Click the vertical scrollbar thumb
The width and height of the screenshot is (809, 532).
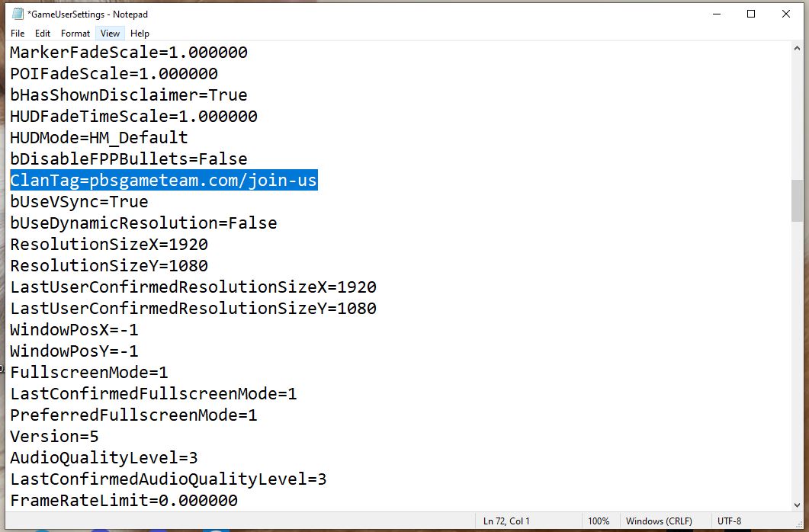click(797, 200)
